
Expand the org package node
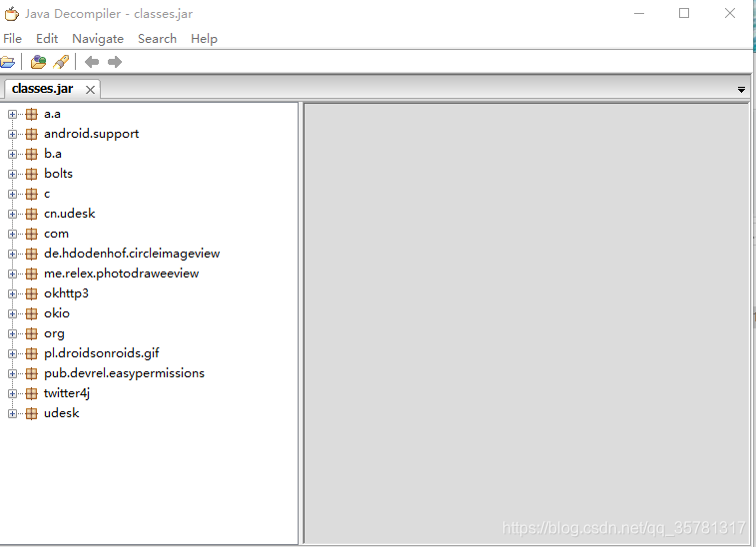[x=13, y=334]
